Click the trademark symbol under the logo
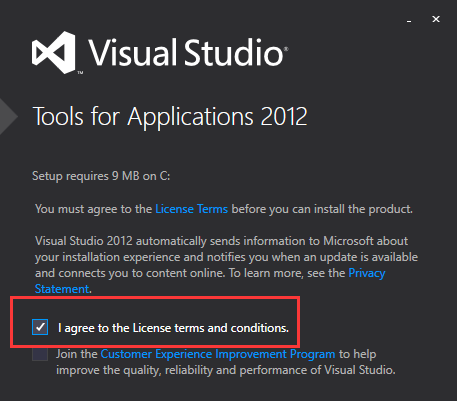 coord(80,72)
